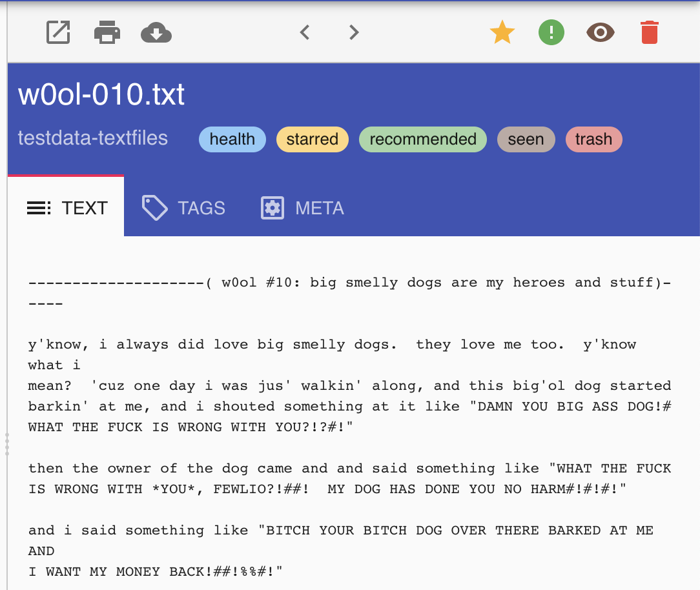
Task: Open the testdata-textfiles collection link
Action: tap(93, 138)
